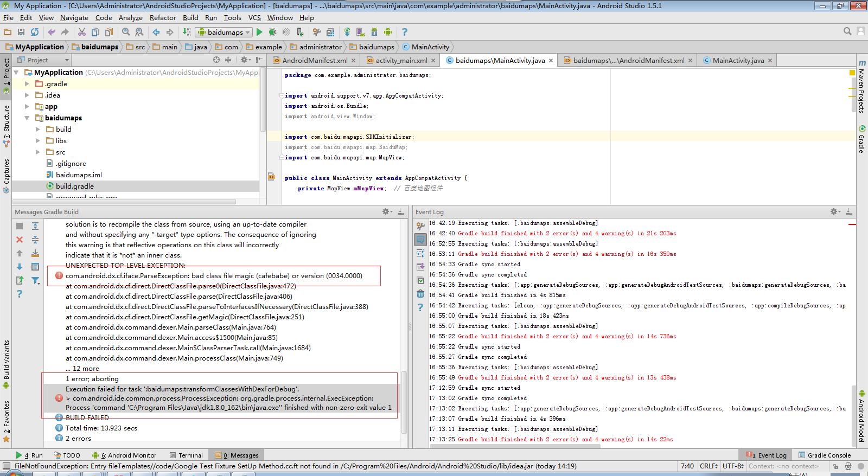Toggle the Build Variants side tab
This screenshot has height=476, width=868.
coord(6,364)
